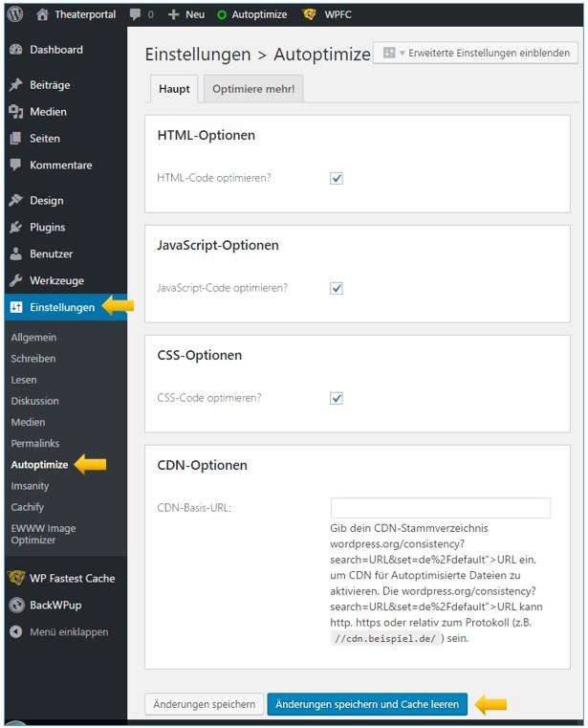Disable the CSS-Code optimieren checkbox
Image resolution: width=588 pixels, height=728 pixels.
[337, 398]
